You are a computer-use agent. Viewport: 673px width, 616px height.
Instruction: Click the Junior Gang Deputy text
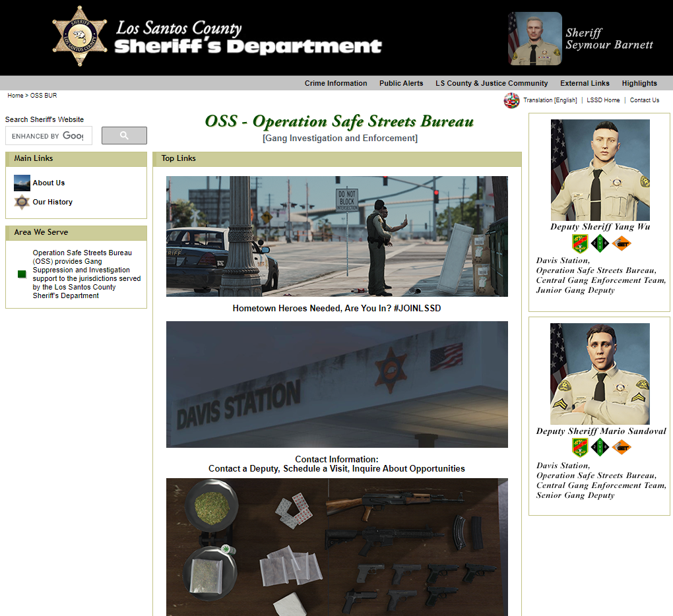coord(575,290)
